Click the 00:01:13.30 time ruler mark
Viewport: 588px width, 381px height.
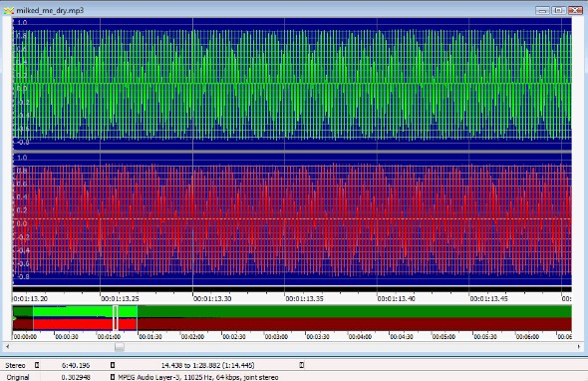pyautogui.click(x=212, y=299)
